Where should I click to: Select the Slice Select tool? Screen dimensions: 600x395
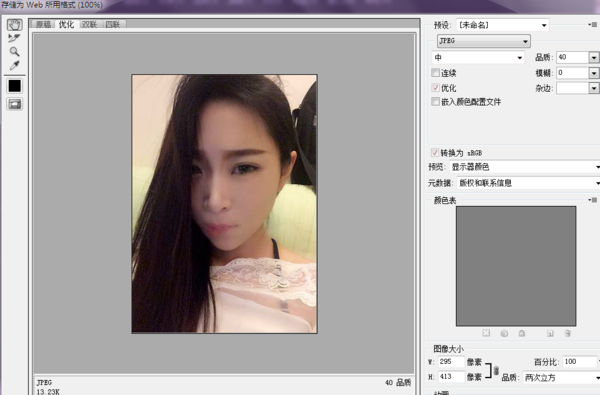[x=14, y=38]
